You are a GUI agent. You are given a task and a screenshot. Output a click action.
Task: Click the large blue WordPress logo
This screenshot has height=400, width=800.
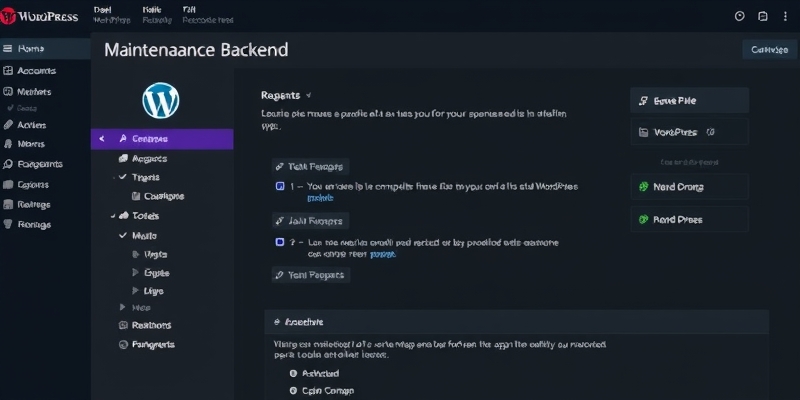click(x=161, y=100)
